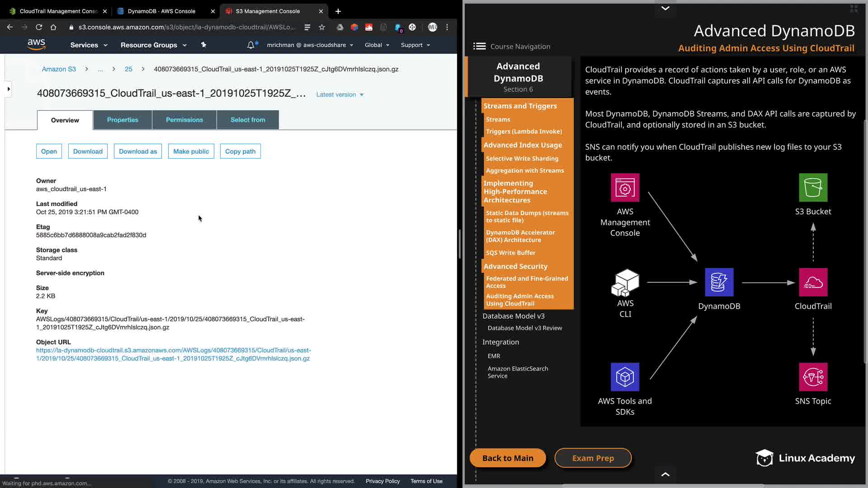This screenshot has width=868, height=488.
Task: Click the AWS logo home icon
Action: tap(36, 44)
